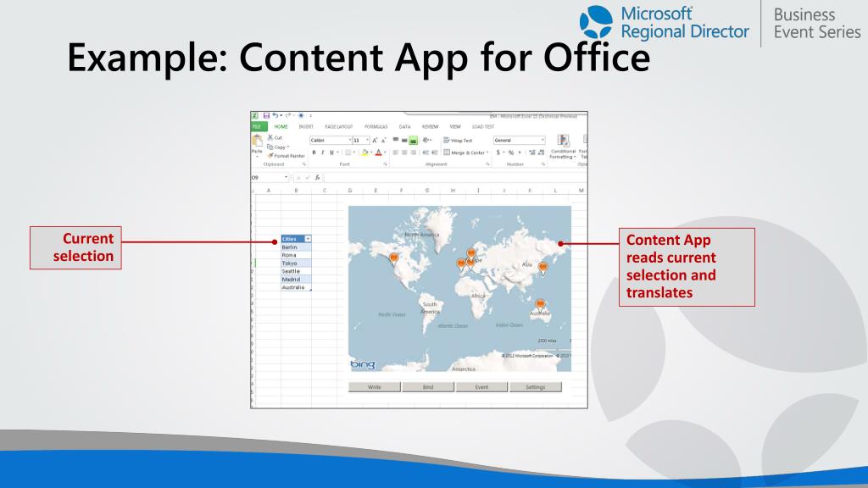
Task: Click Increase Decimal icon
Action: (x=532, y=152)
